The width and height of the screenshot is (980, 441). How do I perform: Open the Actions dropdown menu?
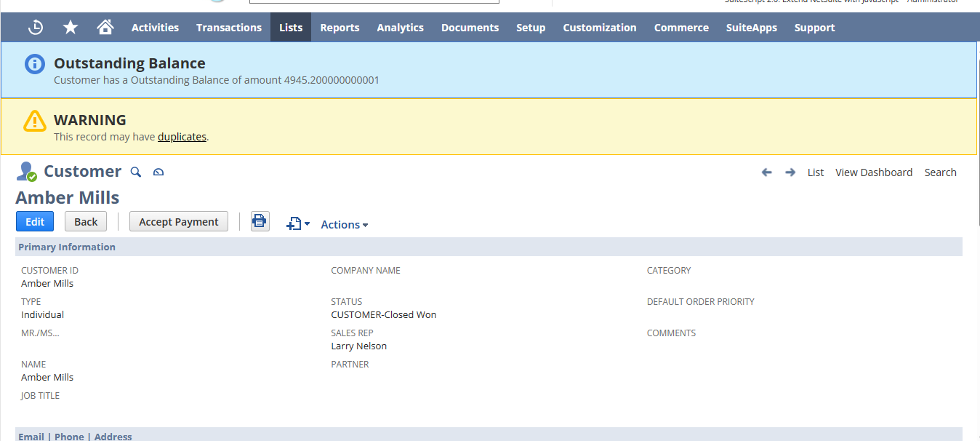click(345, 224)
